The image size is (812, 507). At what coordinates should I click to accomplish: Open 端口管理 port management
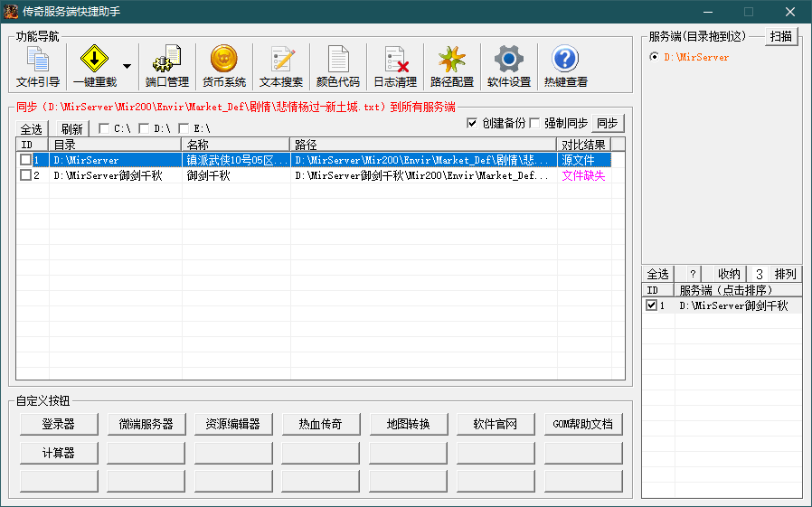(166, 67)
